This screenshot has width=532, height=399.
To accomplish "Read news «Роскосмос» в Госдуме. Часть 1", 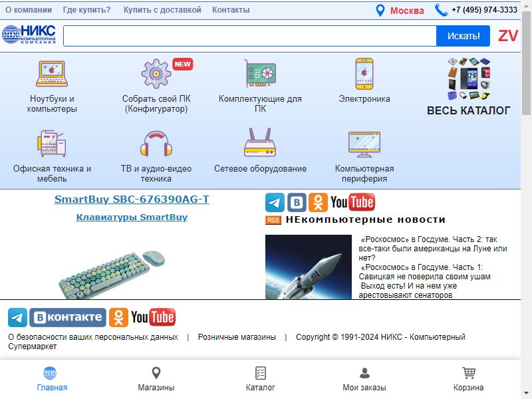I will [424, 272].
